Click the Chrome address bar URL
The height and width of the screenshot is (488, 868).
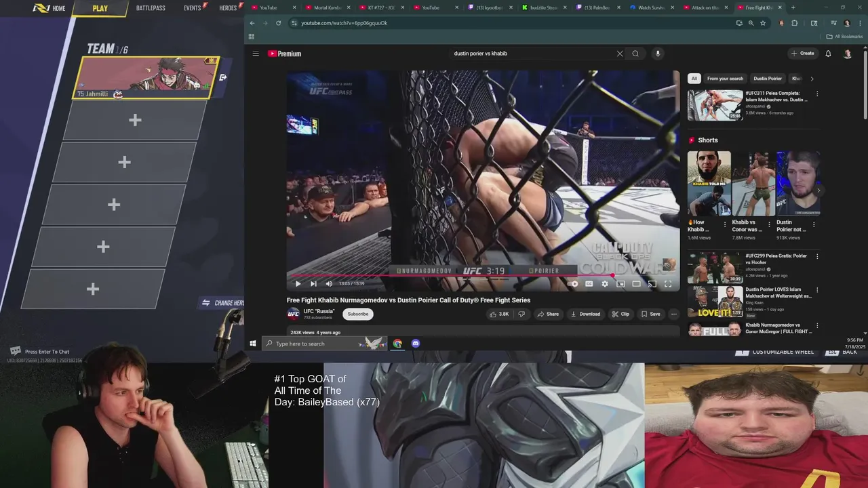(x=344, y=23)
